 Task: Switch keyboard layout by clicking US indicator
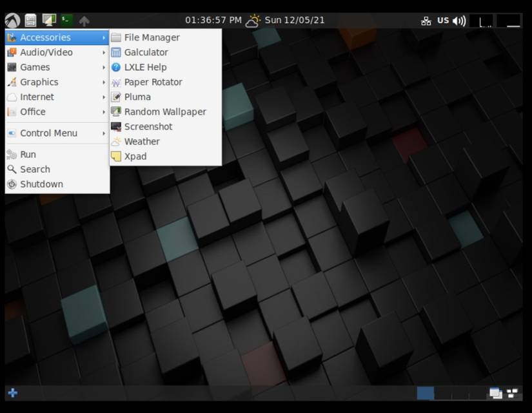pos(442,20)
